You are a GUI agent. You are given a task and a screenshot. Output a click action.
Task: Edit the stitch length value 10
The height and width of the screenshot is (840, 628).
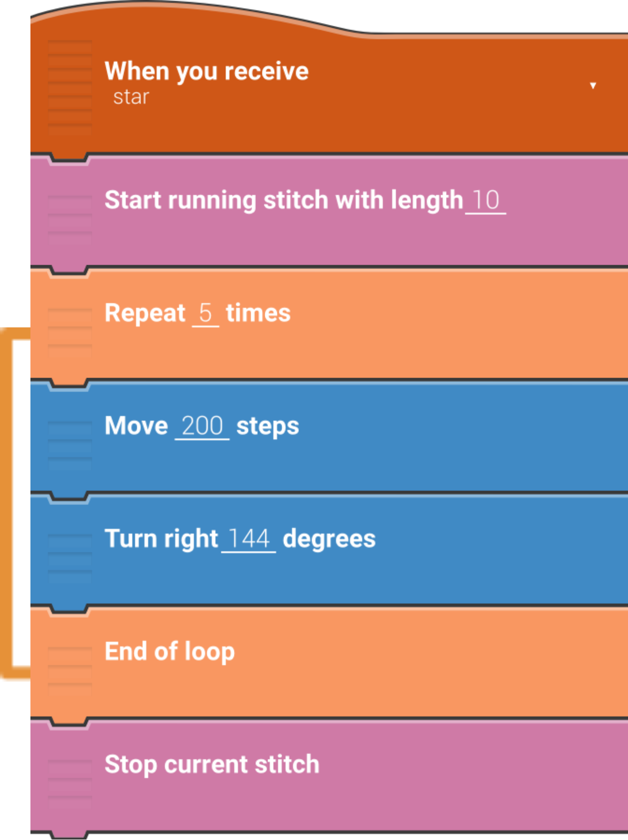coord(486,201)
